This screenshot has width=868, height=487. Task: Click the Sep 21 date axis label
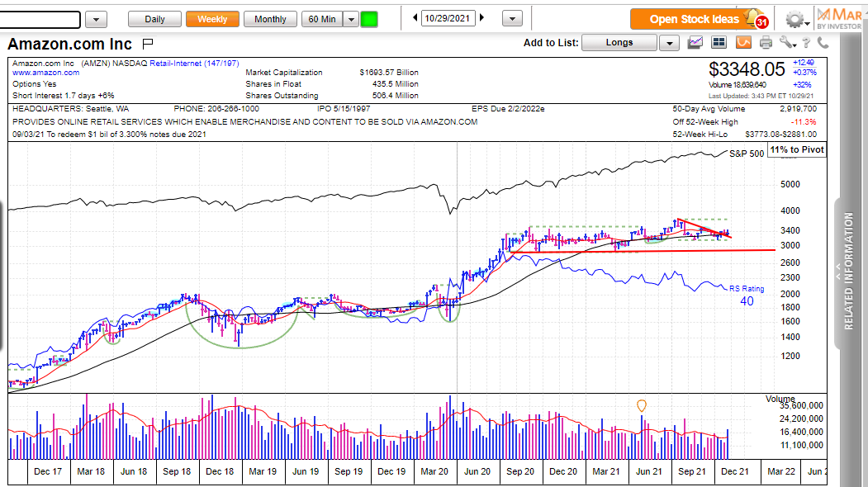(x=692, y=471)
